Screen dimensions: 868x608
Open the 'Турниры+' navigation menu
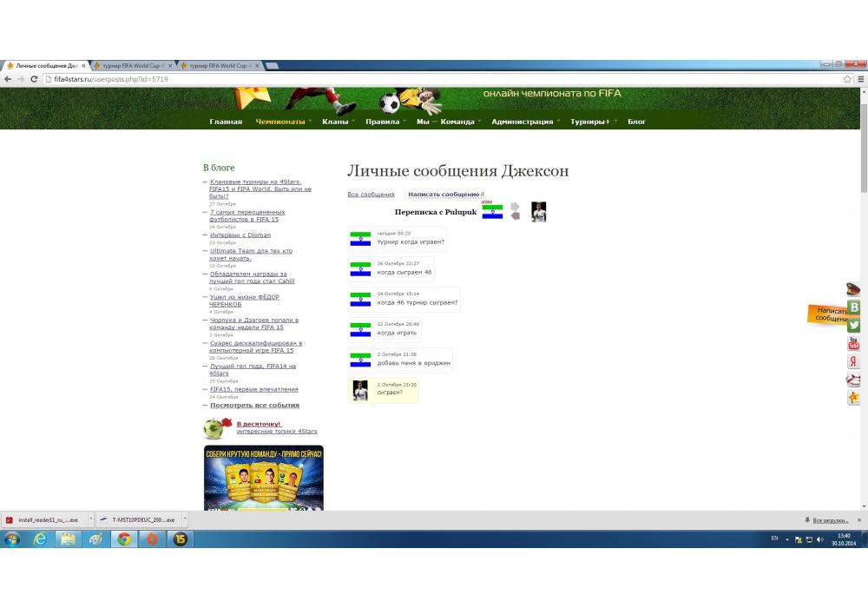point(589,122)
